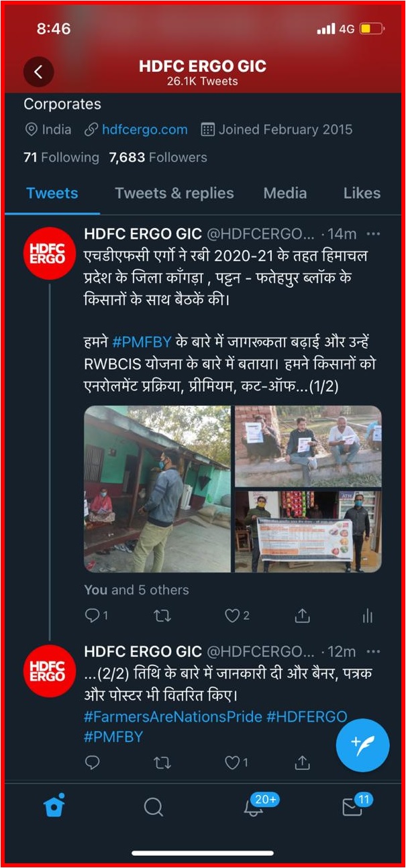The height and width of the screenshot is (868, 406).
Task: Open more options on 12m tweet
Action: click(374, 651)
